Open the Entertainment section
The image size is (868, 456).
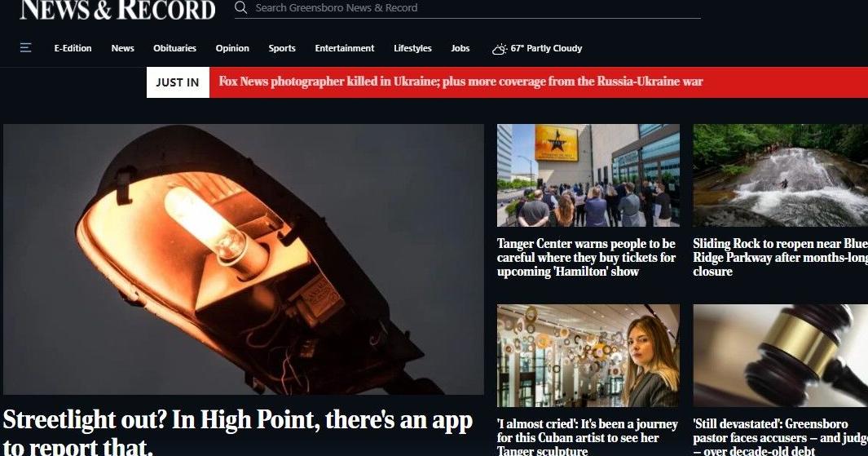point(344,48)
